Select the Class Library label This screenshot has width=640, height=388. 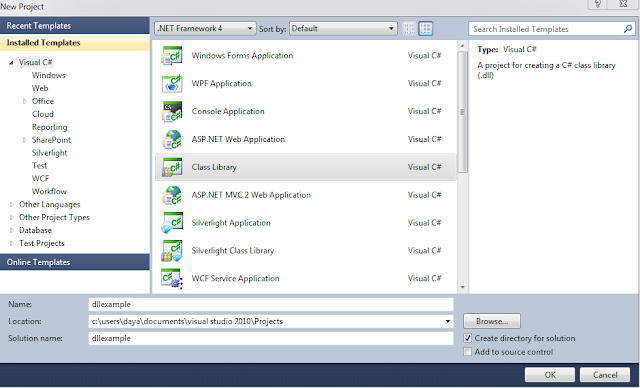click(x=214, y=167)
